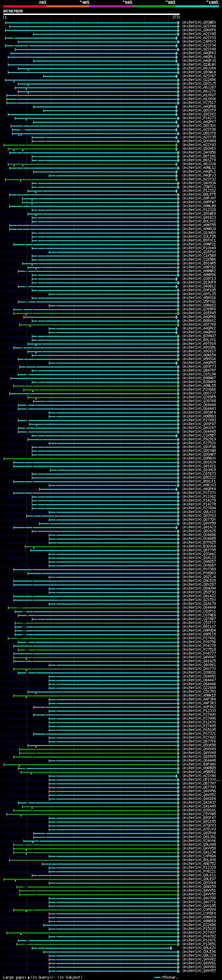Select label UniRef100_Q4VV57
This screenshot has height=980, width=222.
(x=199, y=971)
